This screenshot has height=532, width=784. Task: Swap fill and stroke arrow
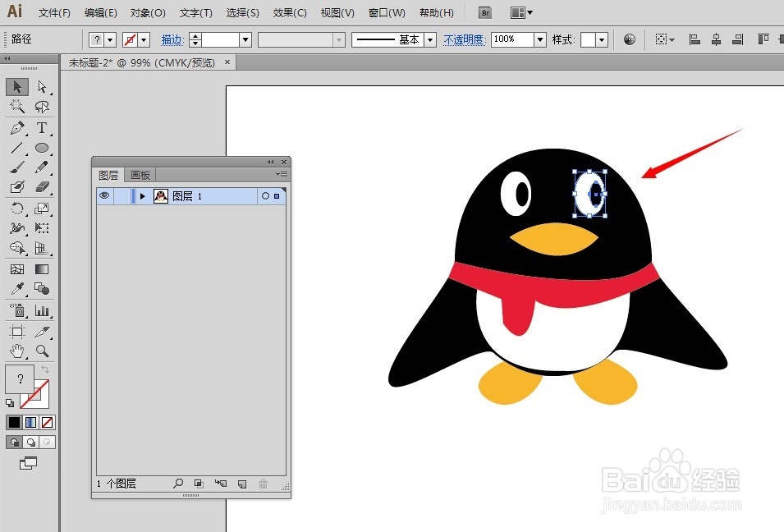(45, 369)
